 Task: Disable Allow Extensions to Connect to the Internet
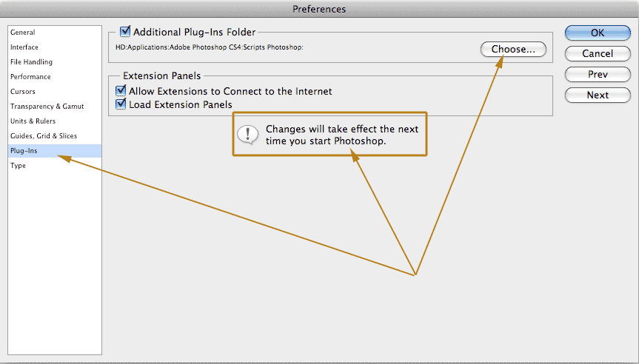point(121,91)
